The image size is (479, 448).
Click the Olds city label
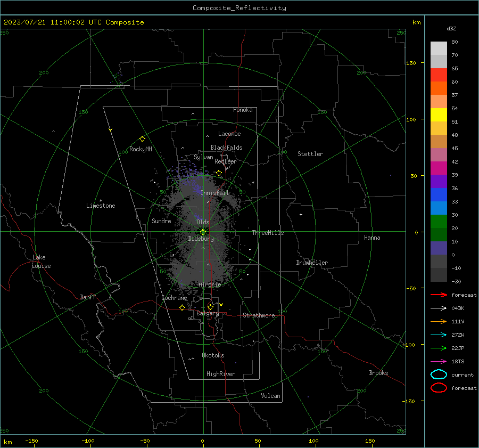coord(203,222)
